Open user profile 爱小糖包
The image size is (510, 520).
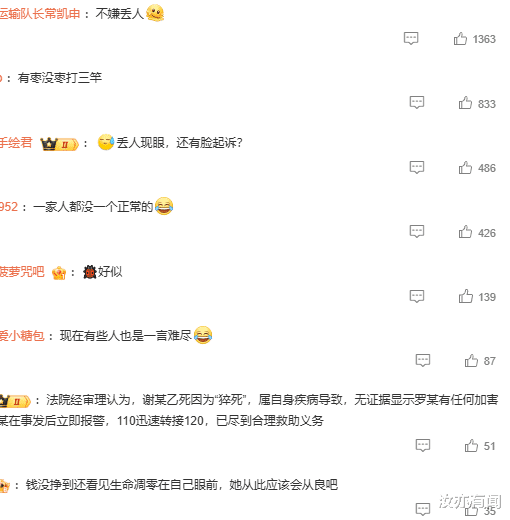pos(22,336)
